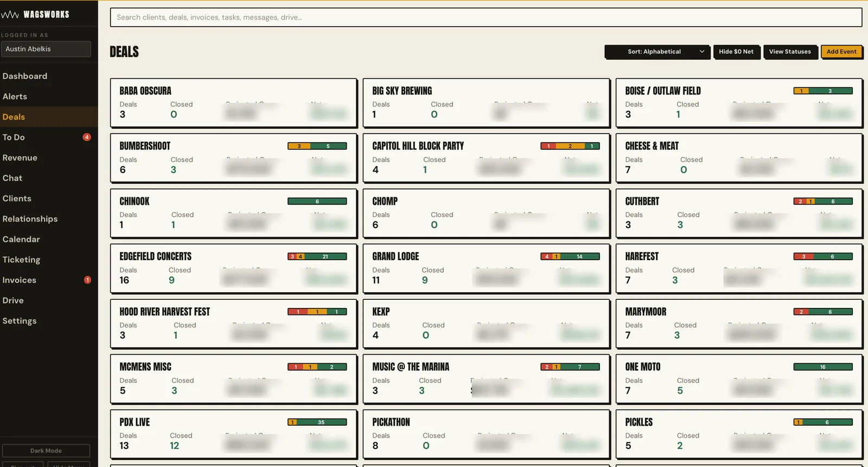This screenshot has height=467, width=868.
Task: Click the View Statuses button
Action: (790, 52)
